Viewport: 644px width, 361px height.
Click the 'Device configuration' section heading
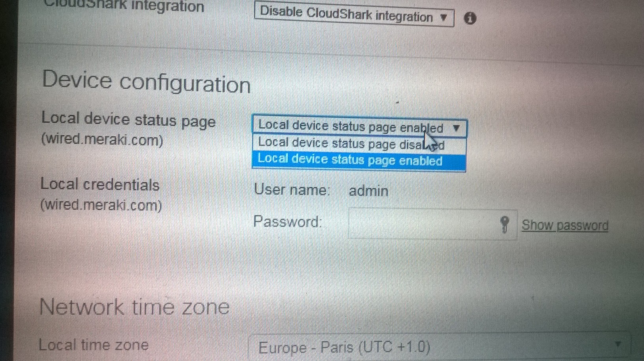[146, 82]
